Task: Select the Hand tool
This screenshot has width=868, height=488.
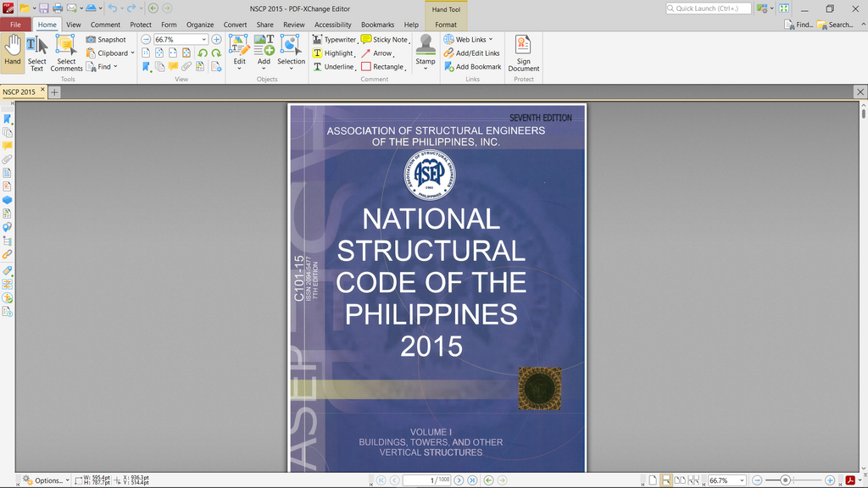Action: coord(13,53)
